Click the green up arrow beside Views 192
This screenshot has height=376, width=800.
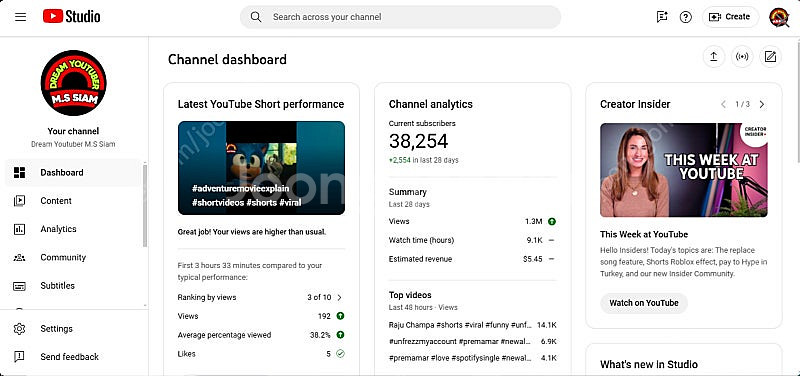pos(340,316)
